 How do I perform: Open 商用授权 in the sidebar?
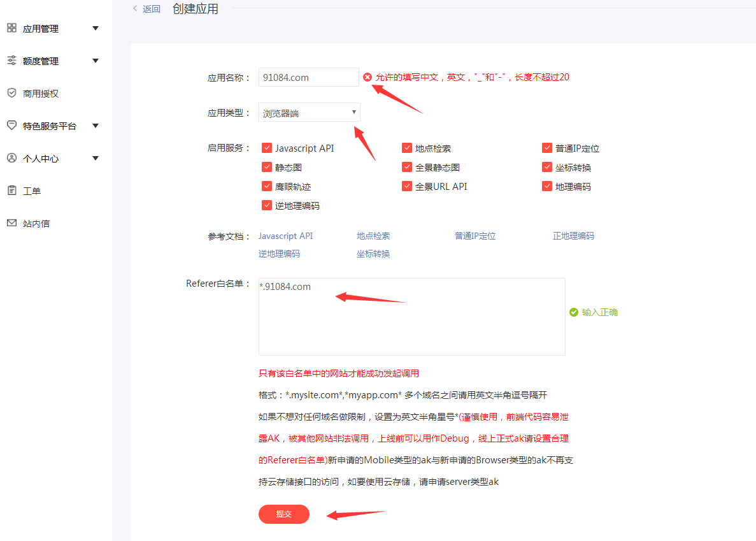(x=41, y=94)
